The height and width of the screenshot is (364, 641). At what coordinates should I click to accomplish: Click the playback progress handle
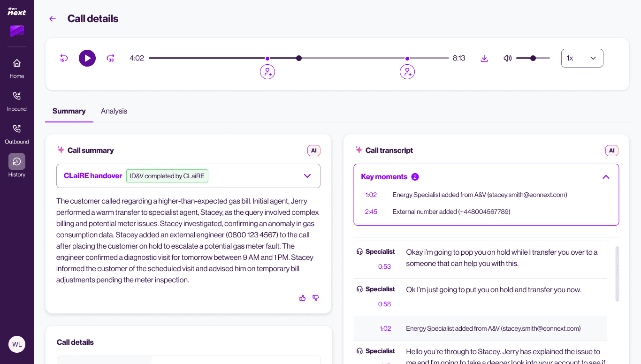coord(299,58)
